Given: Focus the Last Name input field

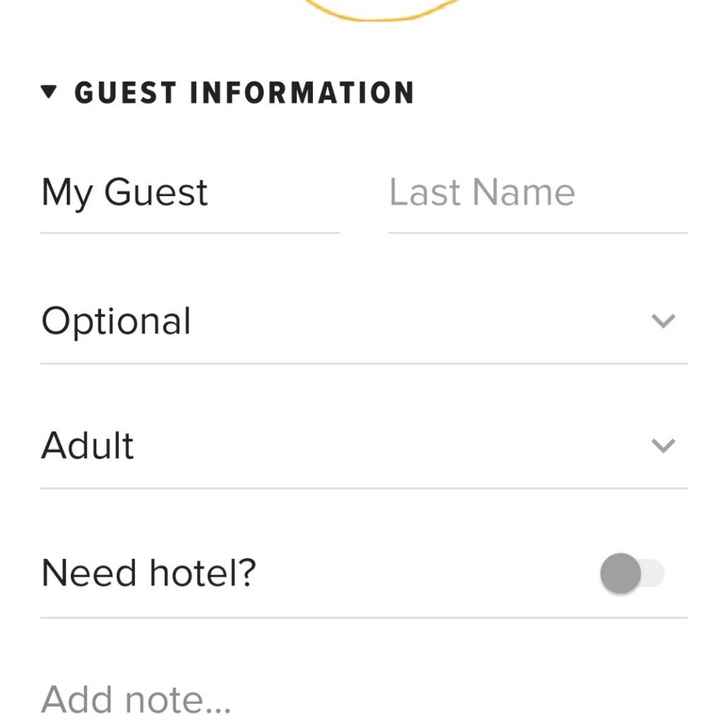Looking at the screenshot, I should pyautogui.click(x=537, y=193).
